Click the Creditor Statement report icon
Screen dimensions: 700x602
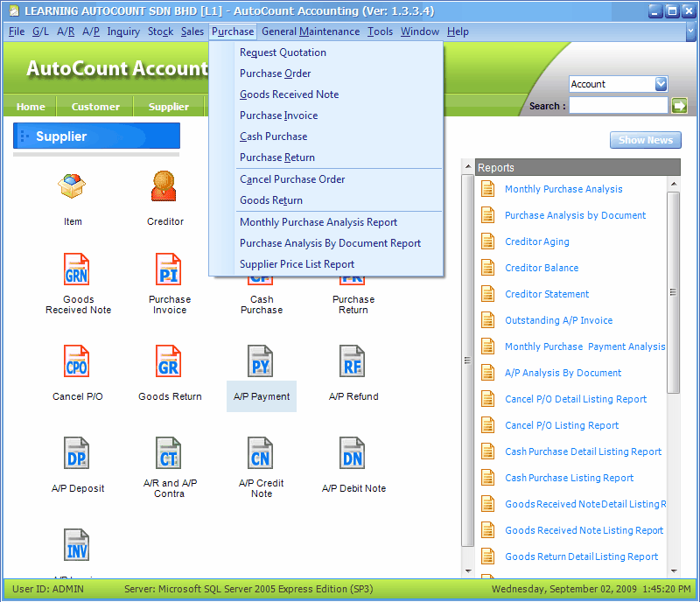[487, 294]
